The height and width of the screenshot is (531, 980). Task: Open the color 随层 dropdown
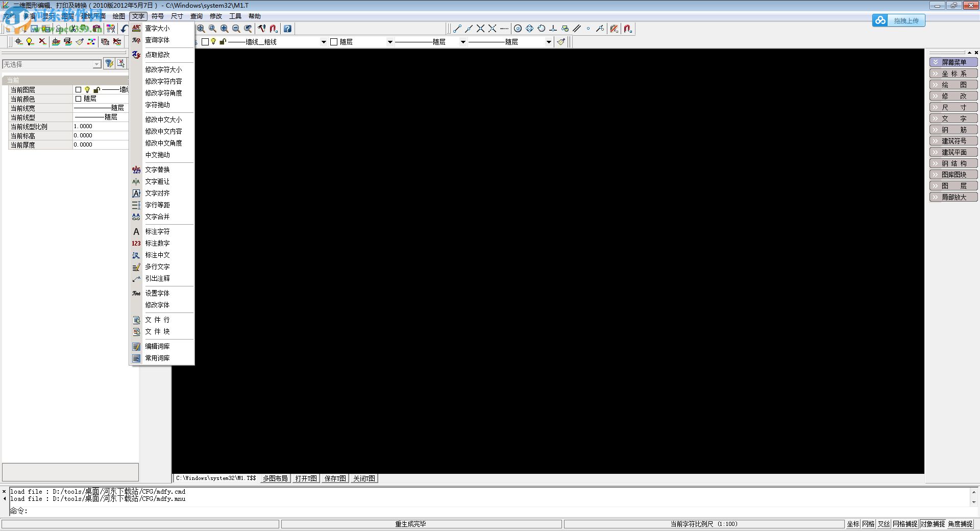[x=390, y=42]
